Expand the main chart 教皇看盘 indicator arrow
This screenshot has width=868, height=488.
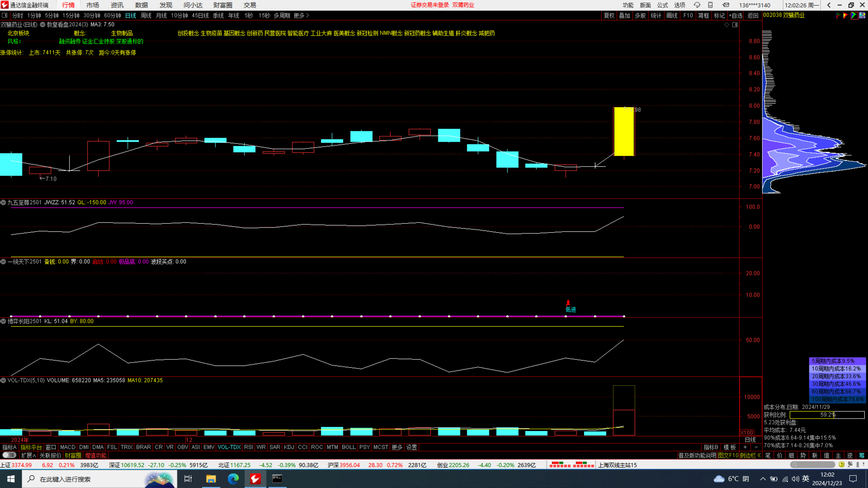tap(42, 25)
